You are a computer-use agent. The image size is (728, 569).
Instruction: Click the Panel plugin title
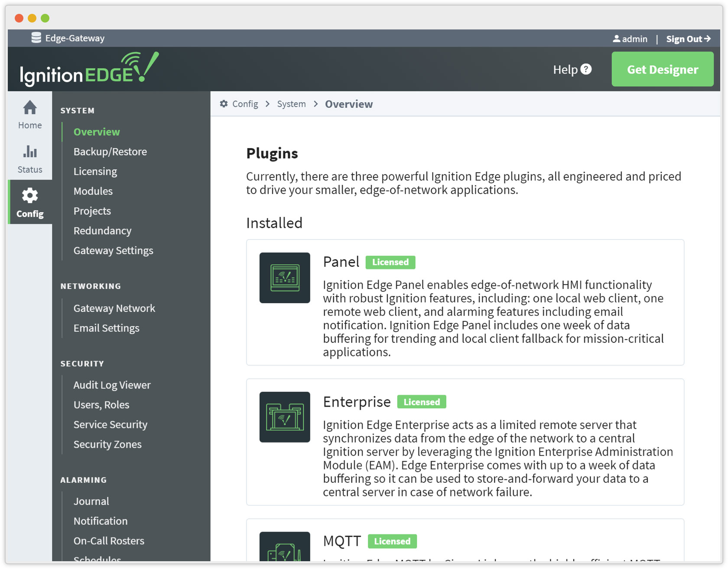[341, 262]
